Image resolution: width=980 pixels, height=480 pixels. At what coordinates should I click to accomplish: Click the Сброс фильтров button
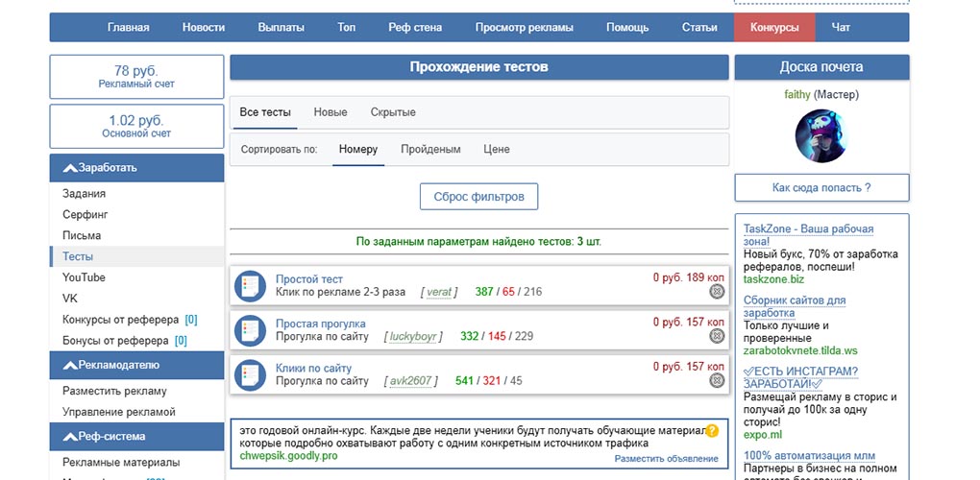478,197
